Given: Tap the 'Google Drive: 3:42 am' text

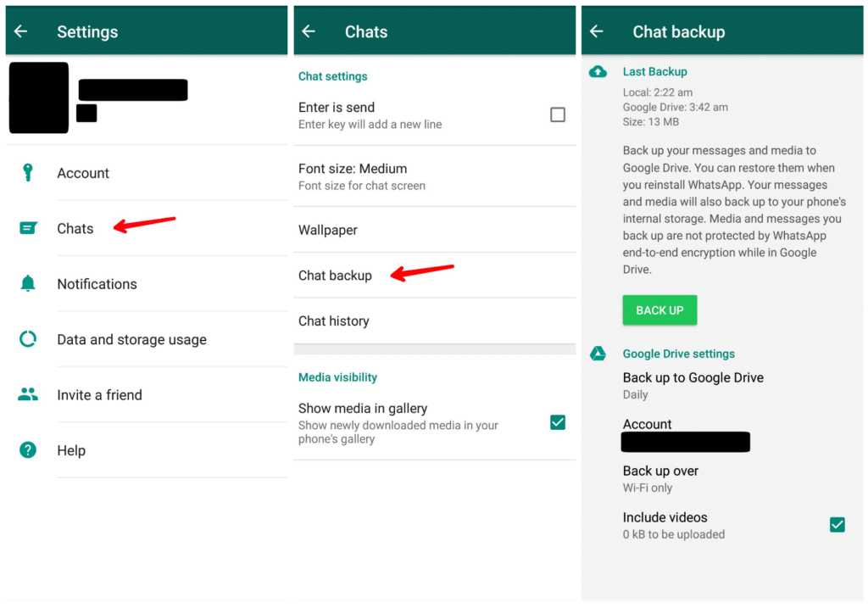Looking at the screenshot, I should pos(676,107).
